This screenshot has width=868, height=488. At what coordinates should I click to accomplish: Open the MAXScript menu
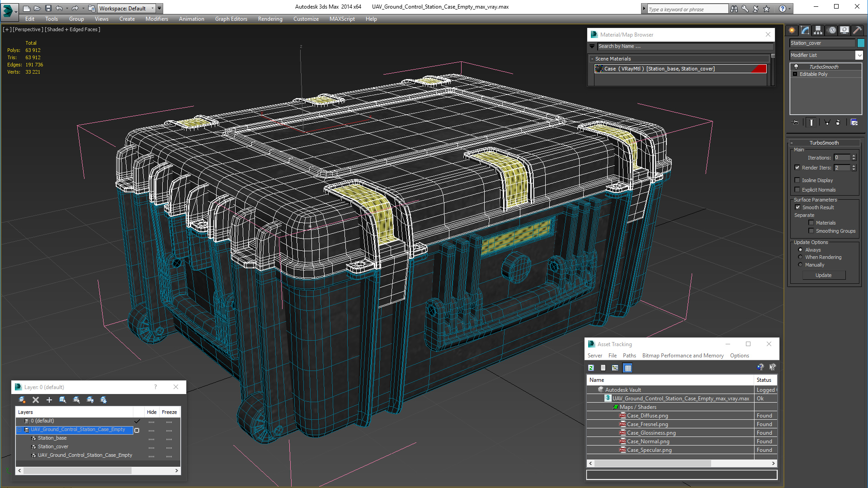click(342, 19)
